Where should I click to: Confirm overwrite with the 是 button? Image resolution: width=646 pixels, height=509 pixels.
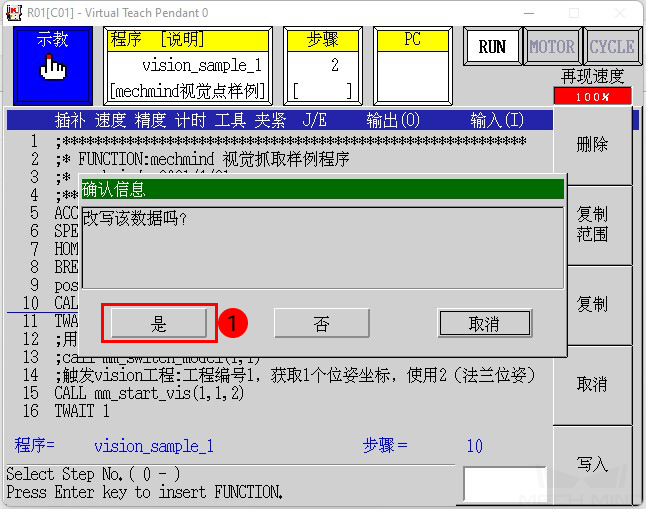[159, 324]
